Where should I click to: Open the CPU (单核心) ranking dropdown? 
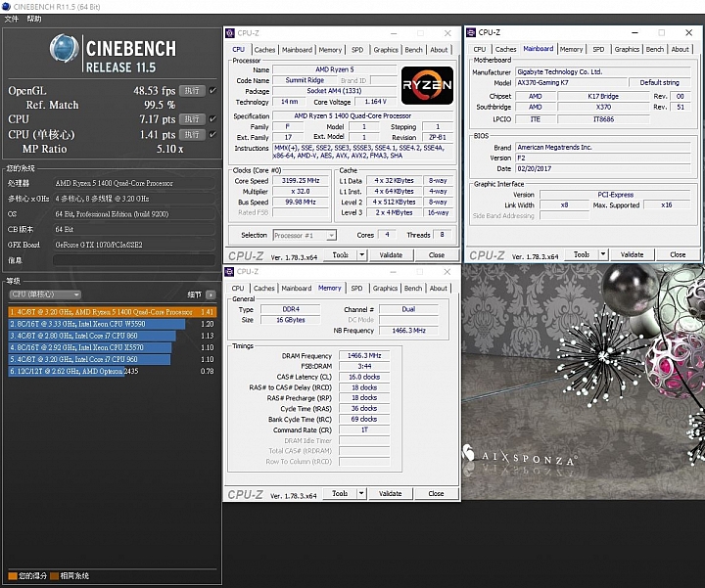click(44, 294)
